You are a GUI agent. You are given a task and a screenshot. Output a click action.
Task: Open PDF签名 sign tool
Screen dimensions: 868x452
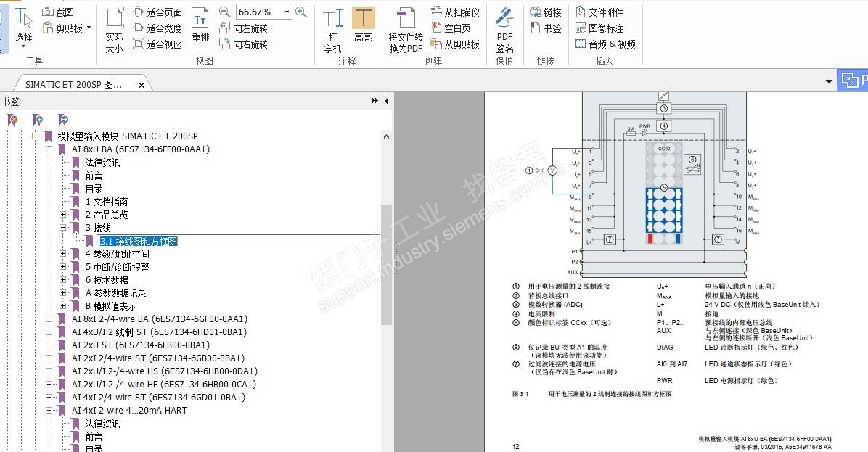coord(504,30)
